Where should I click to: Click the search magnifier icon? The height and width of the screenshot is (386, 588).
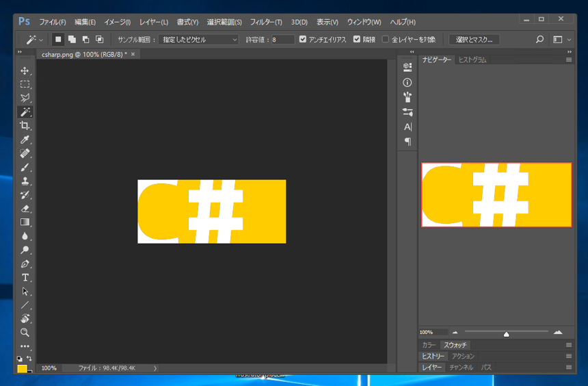(539, 40)
